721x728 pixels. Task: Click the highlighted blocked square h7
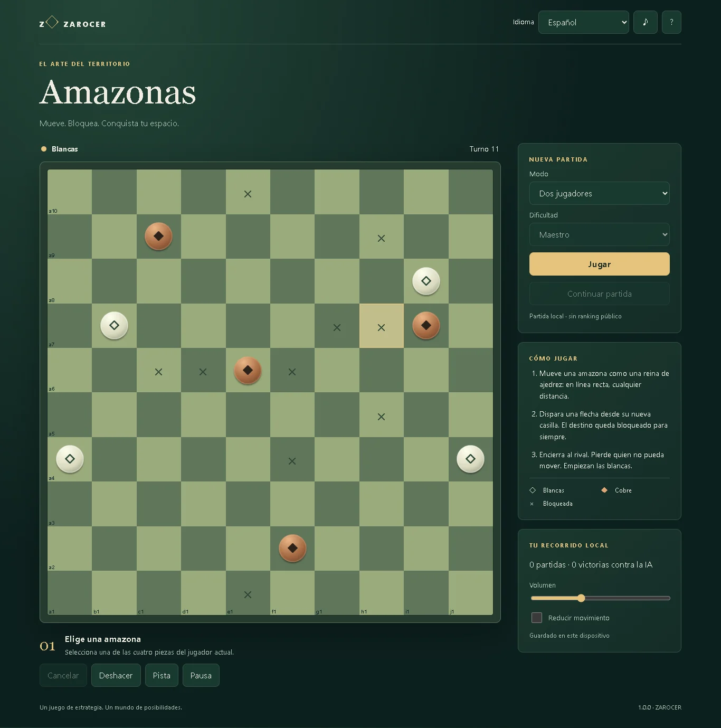tap(381, 326)
